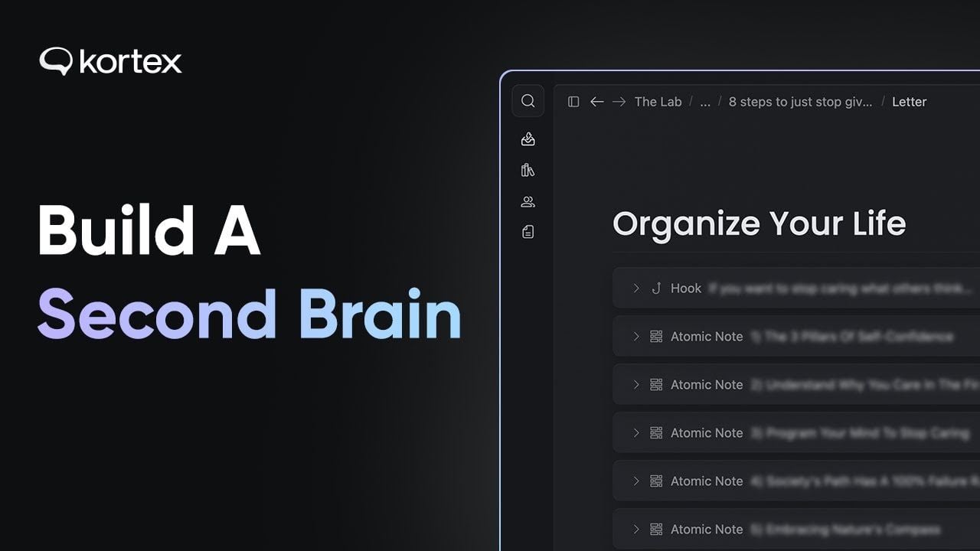Select the Hook label text
Screen dimensions: 980x551
[x=686, y=289]
